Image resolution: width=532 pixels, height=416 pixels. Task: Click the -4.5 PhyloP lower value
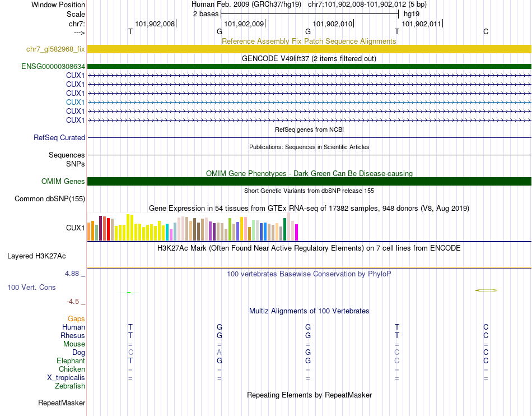[73, 302]
